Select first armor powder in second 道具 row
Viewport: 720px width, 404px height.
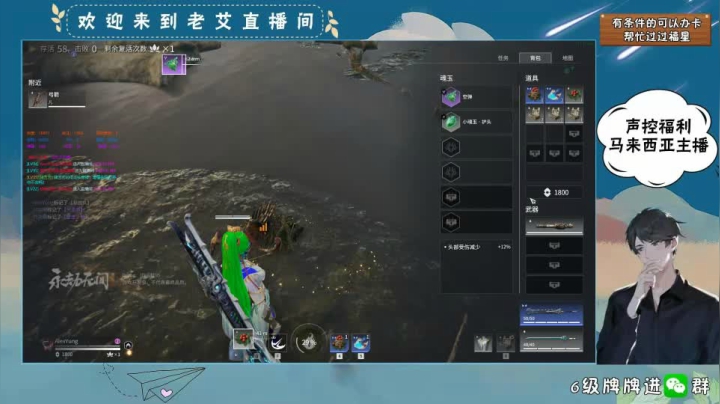(x=534, y=114)
